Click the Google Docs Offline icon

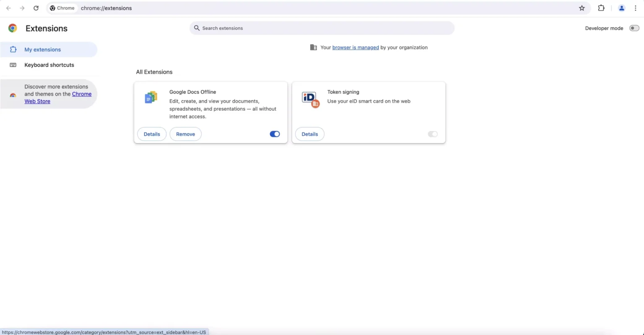[151, 97]
